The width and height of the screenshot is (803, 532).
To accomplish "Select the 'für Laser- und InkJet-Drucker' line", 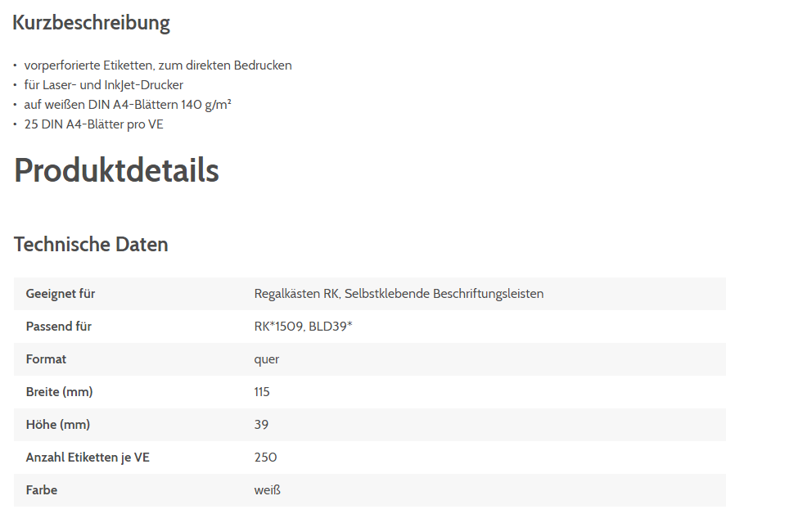I will pos(103,85).
